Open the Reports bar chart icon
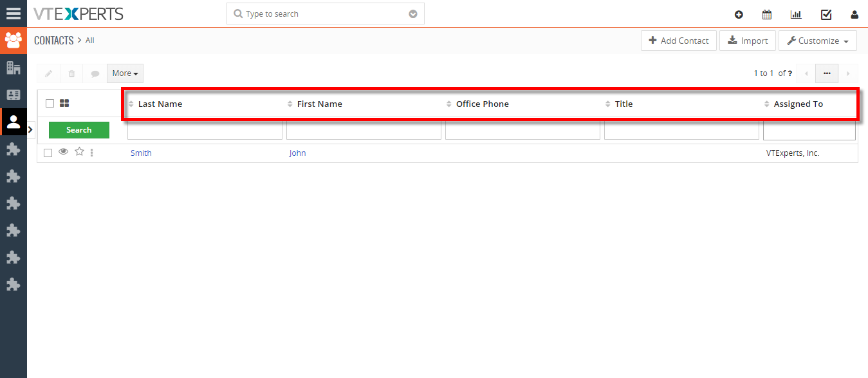Screen dimensions: 868x378 coord(796,14)
